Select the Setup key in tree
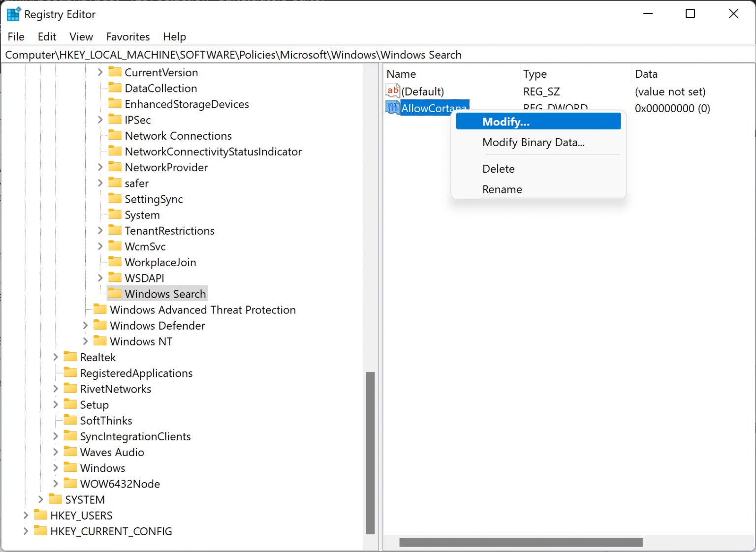Image resolution: width=756 pixels, height=552 pixels. (94, 404)
